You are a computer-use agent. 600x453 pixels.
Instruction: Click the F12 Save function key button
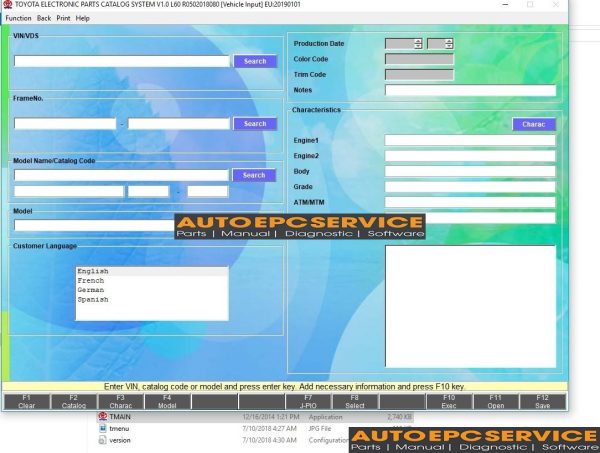pos(543,402)
